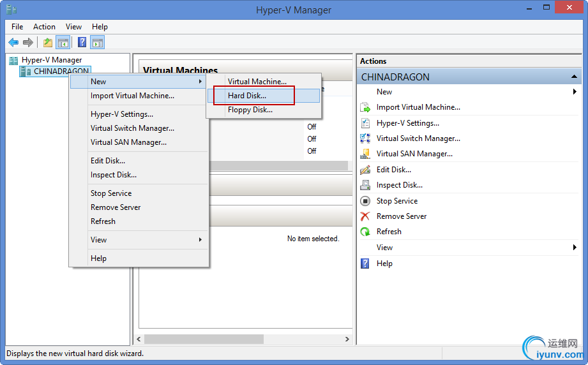Screen dimensions: 588x365
Task: Select Hyper-V Settings... in context menu
Action: pyautogui.click(x=139, y=114)
